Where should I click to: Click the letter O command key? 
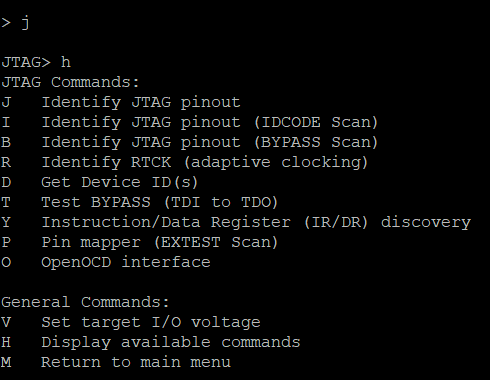(6, 262)
